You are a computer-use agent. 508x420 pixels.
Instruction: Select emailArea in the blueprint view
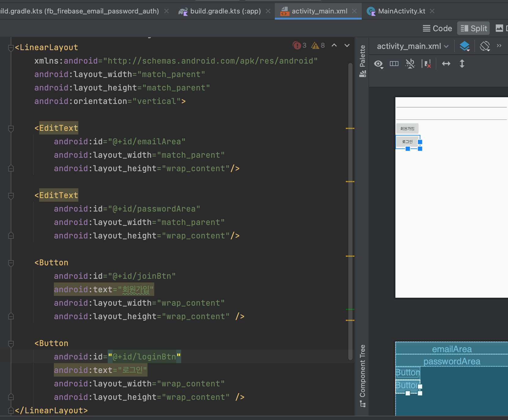point(452,348)
